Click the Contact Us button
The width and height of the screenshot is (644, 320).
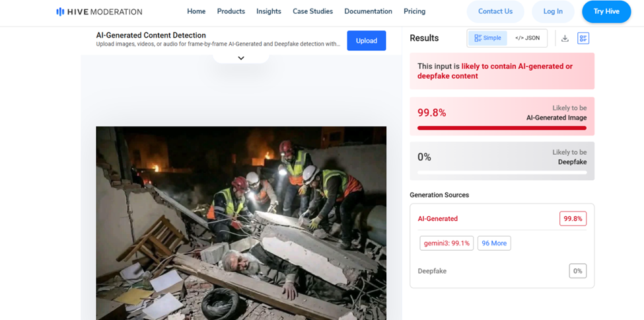495,11
